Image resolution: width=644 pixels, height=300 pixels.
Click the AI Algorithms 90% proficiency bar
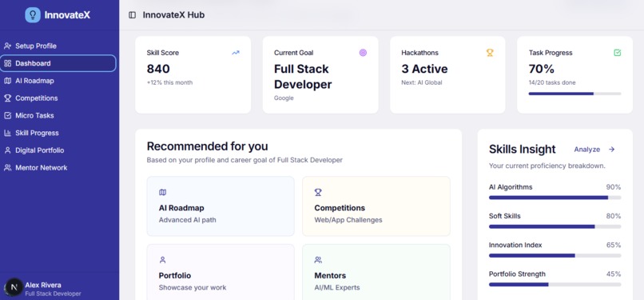click(555, 198)
